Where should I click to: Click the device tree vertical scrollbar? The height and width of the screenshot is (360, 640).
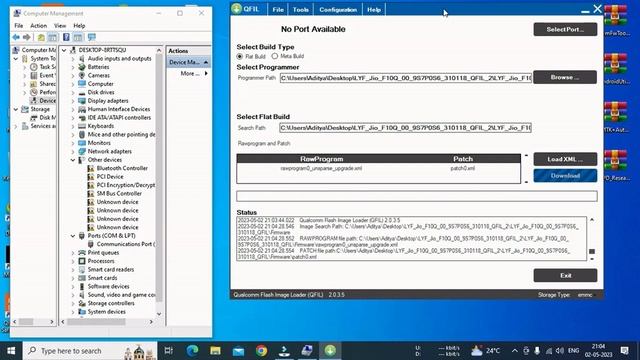[x=159, y=178]
